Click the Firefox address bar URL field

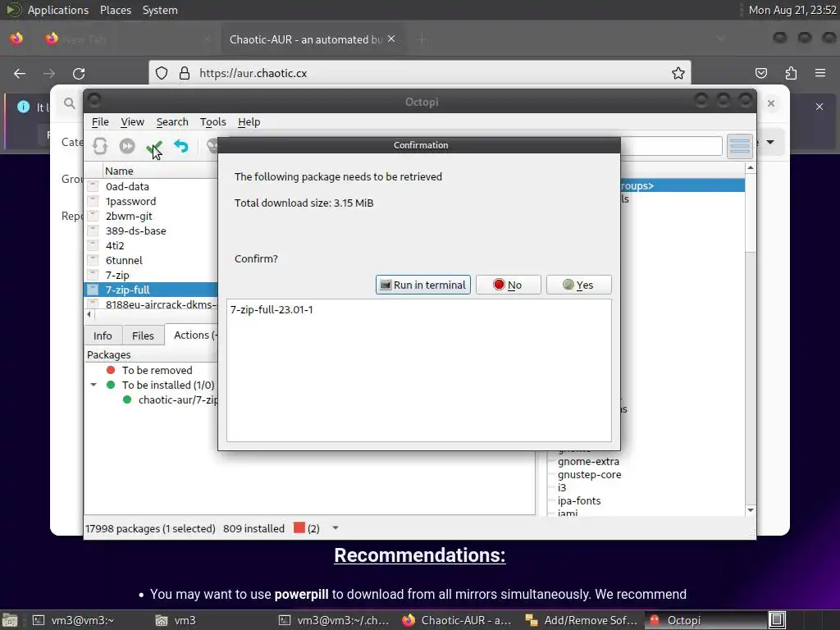420,73
